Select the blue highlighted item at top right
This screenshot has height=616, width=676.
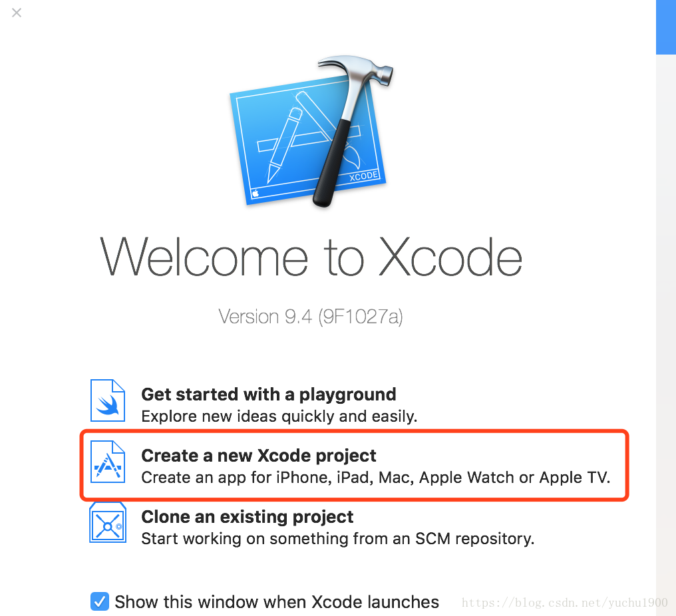[x=666, y=27]
